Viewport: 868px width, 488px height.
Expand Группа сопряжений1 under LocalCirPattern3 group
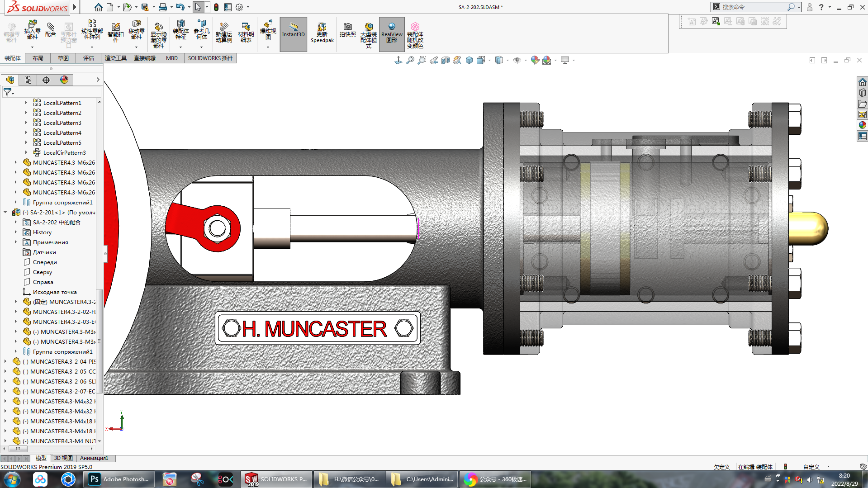click(x=16, y=202)
